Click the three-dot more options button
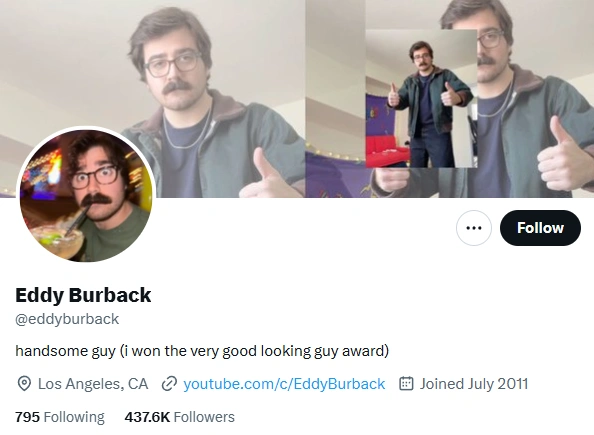Viewport: 594px width, 435px height. coord(474,228)
